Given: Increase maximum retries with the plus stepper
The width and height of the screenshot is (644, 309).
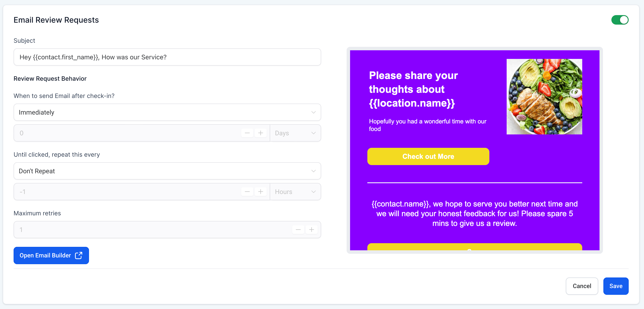Looking at the screenshot, I should click(x=311, y=229).
